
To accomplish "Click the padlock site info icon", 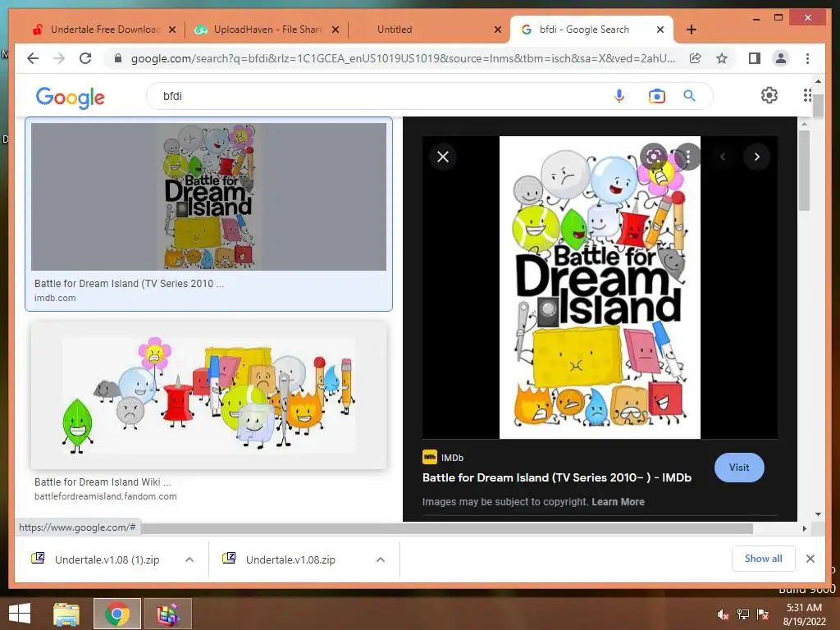I will click(x=118, y=58).
